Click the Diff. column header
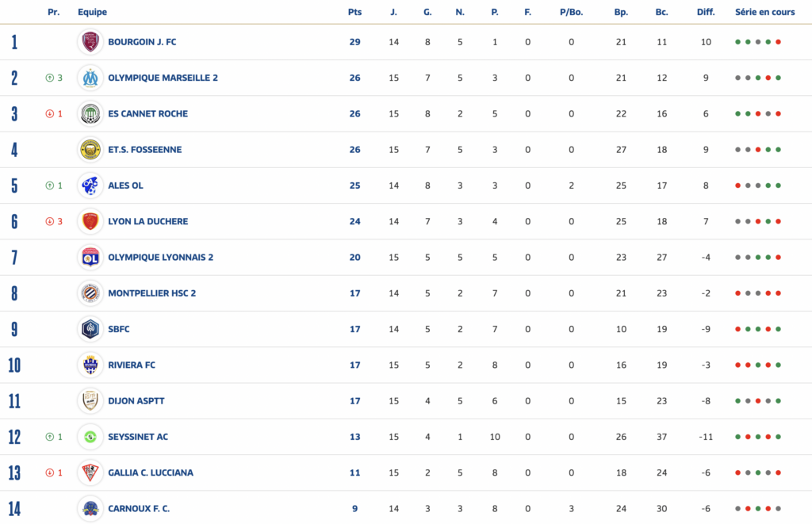The height and width of the screenshot is (524, 812). (706, 12)
